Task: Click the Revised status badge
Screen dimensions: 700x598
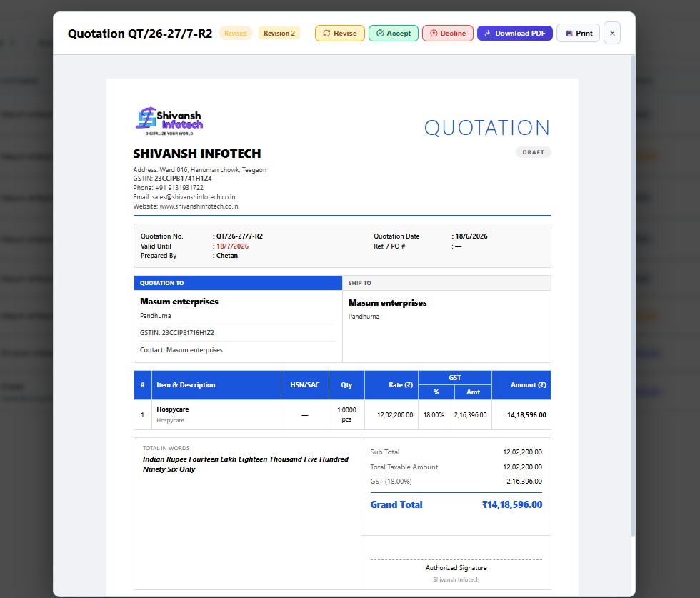Action: 235,33
